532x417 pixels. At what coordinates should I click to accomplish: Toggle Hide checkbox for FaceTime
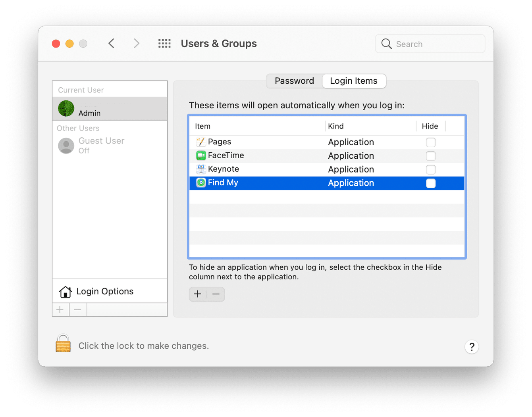point(431,156)
